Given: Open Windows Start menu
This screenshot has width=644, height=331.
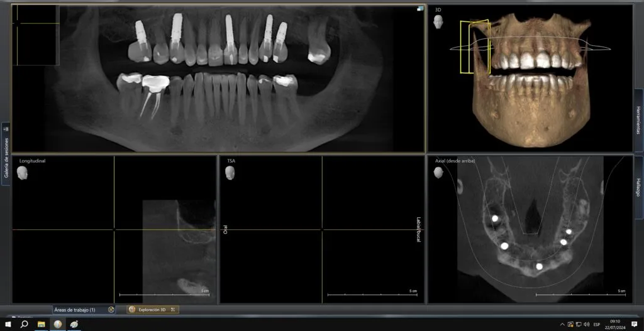Looking at the screenshot, I should tap(7, 324).
